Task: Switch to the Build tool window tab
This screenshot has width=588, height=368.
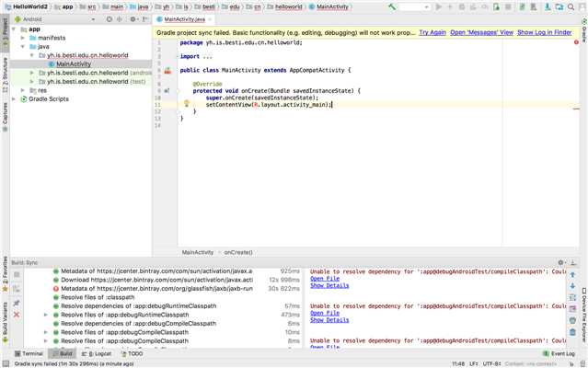Action: pos(63,354)
